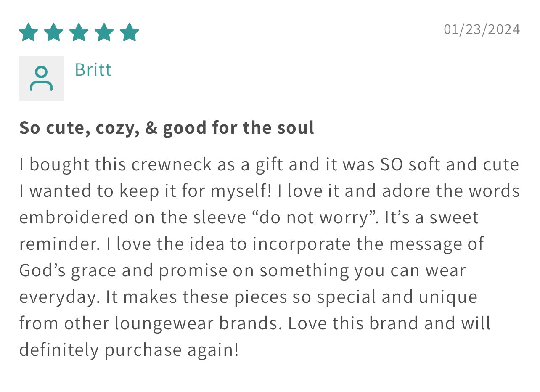Click the reviewer avatar placeholder icon
The height and width of the screenshot is (392, 540).
(41, 78)
